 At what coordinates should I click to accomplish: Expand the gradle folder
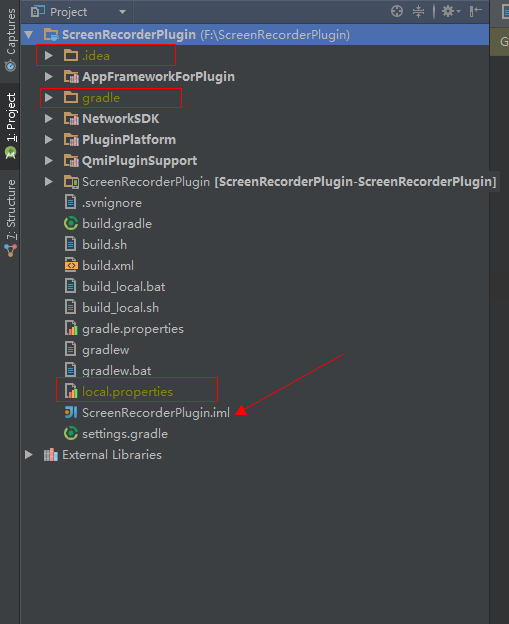[x=49, y=98]
